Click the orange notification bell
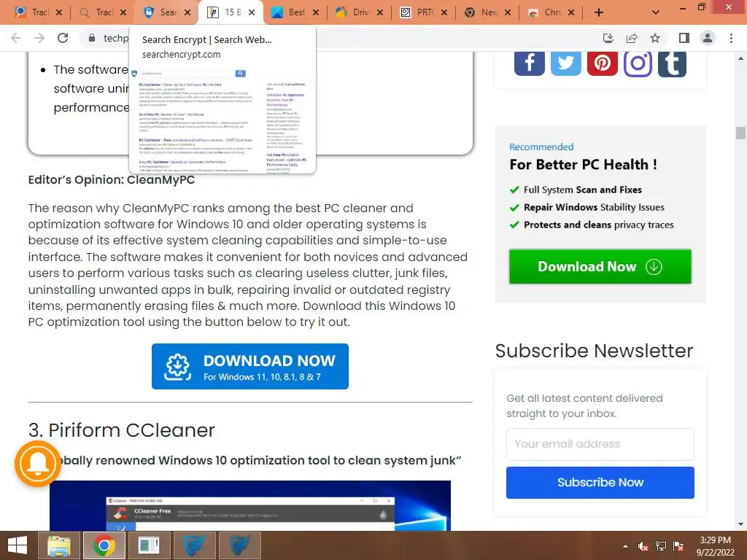 [38, 463]
